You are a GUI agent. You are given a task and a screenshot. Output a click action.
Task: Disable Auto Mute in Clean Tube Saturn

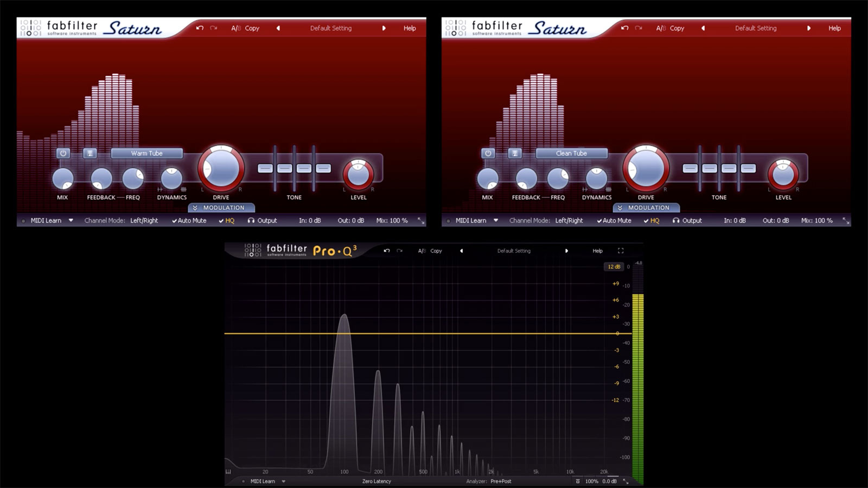(x=614, y=221)
